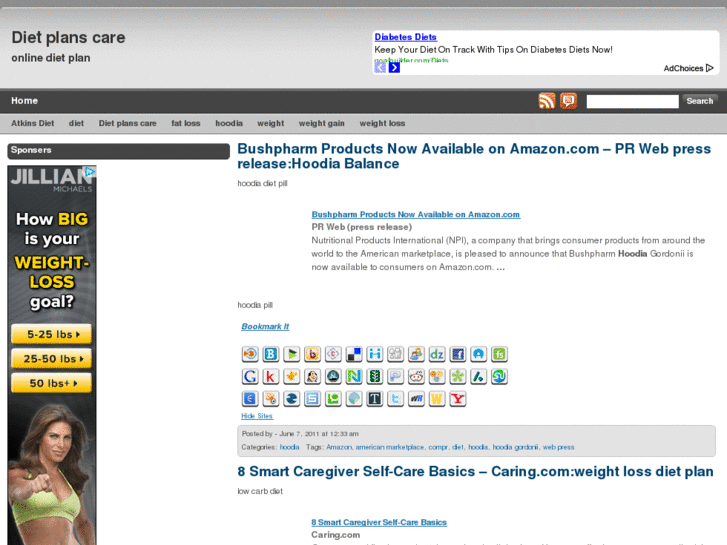Image resolution: width=727 pixels, height=545 pixels.
Task: Click the orange lowercase b bookmark icon
Action: click(312, 354)
